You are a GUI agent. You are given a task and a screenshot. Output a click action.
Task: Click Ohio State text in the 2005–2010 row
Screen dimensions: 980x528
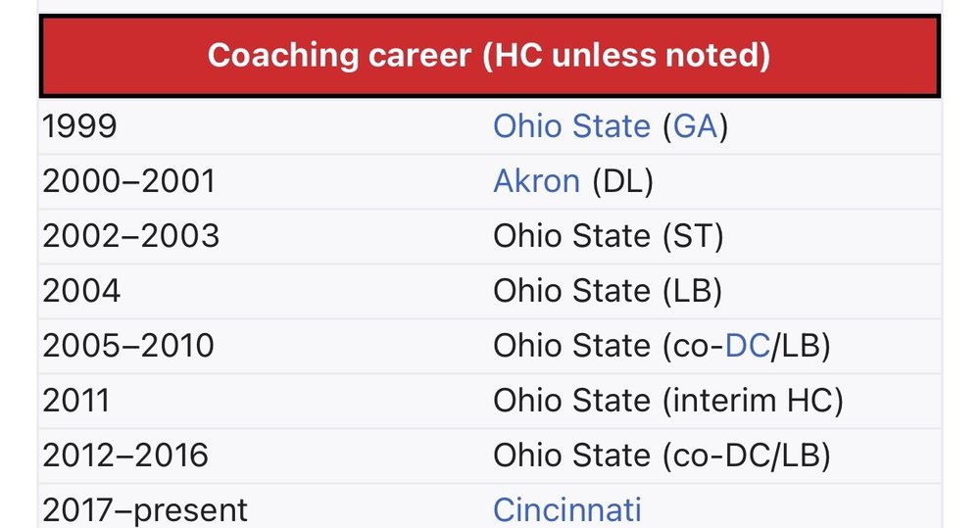(x=570, y=346)
